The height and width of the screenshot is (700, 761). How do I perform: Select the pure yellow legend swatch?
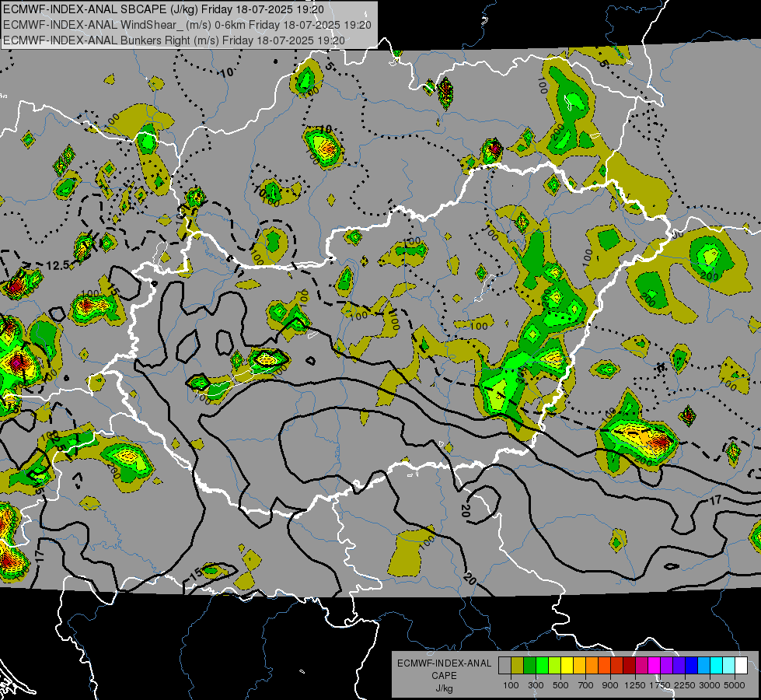pyautogui.click(x=567, y=666)
